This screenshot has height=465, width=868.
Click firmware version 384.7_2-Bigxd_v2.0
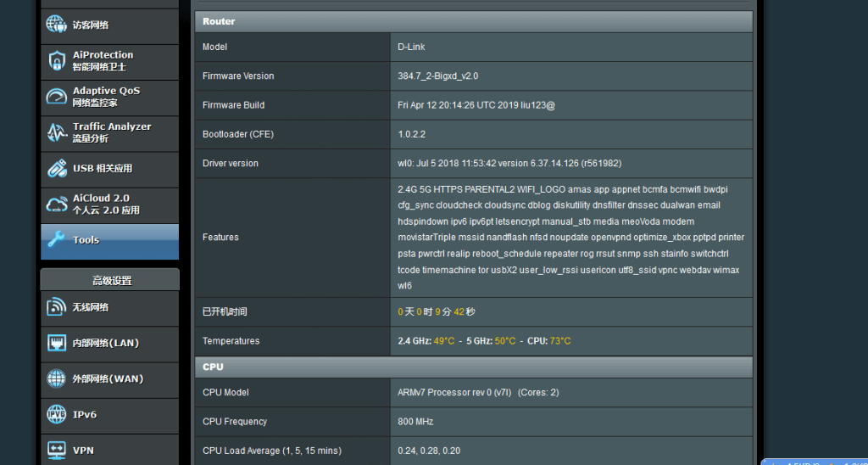(438, 76)
